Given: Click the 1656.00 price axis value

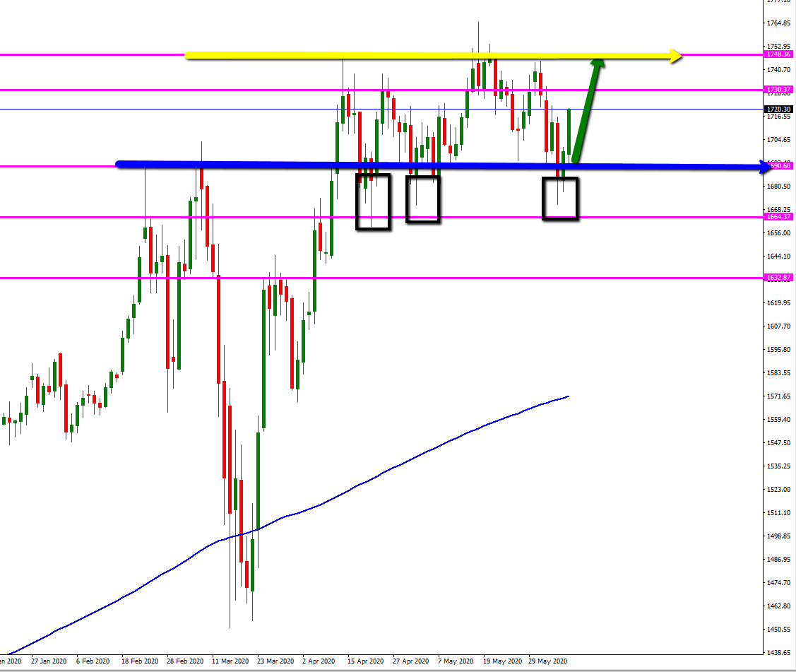Looking at the screenshot, I should pos(778,232).
